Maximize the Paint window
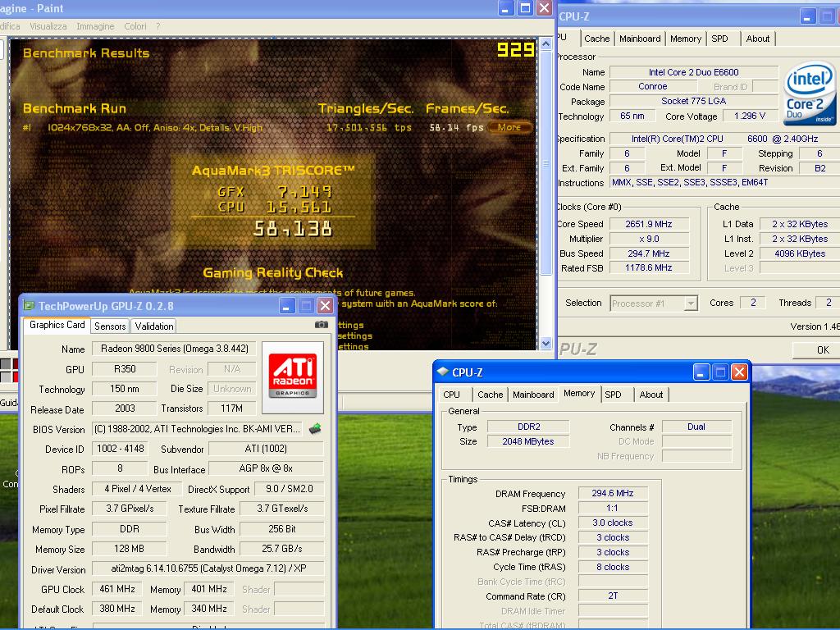 [525, 7]
